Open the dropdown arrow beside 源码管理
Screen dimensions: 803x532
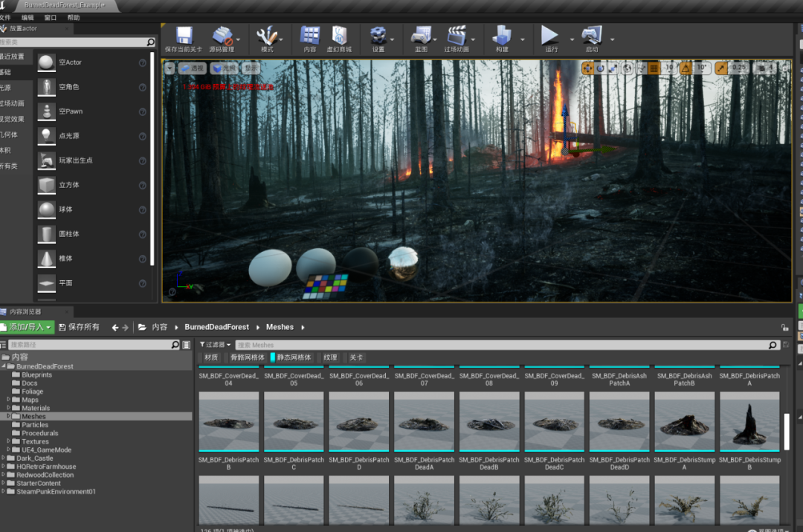point(238,39)
